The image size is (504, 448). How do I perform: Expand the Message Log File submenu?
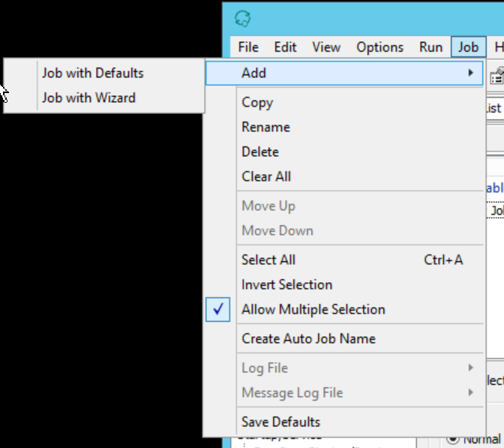[x=470, y=392]
